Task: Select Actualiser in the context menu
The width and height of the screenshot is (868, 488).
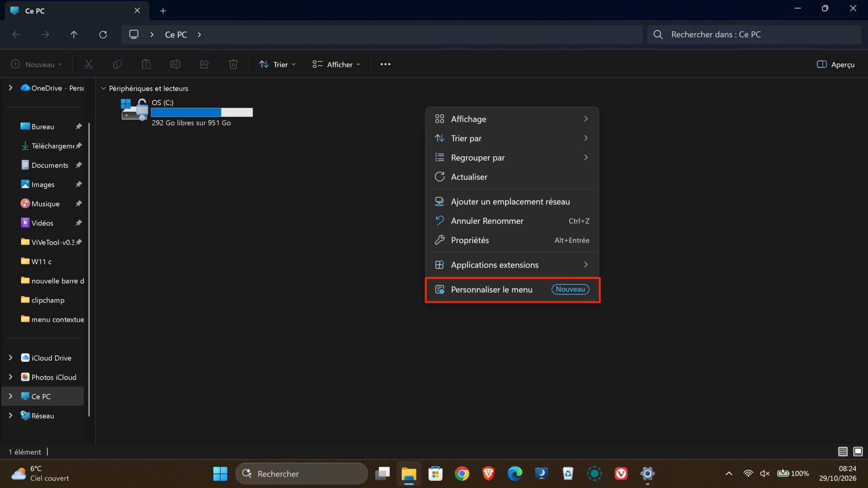Action: 512,177
